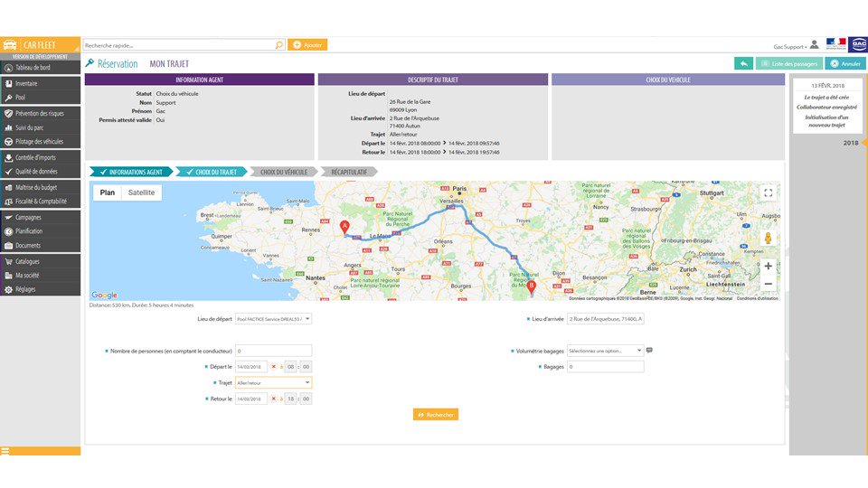Screen dimensions: 868x488
Task: Open the Campagnes sidebar section
Action: coord(40,218)
